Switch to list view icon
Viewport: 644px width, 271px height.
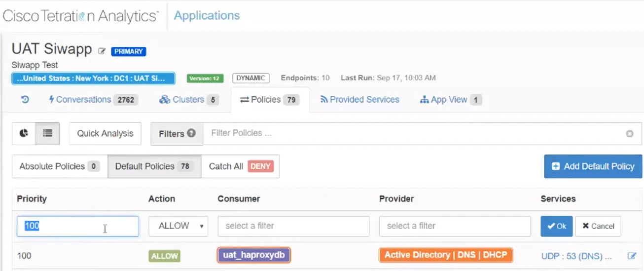point(48,133)
